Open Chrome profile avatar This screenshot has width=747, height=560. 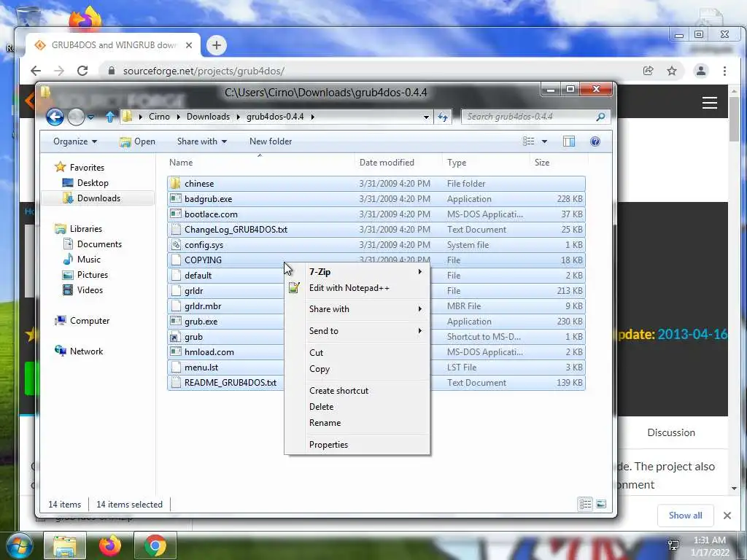tap(701, 71)
